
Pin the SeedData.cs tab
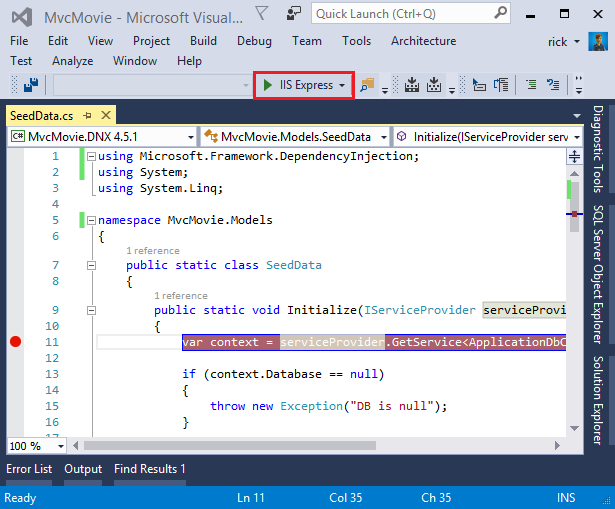(x=85, y=117)
